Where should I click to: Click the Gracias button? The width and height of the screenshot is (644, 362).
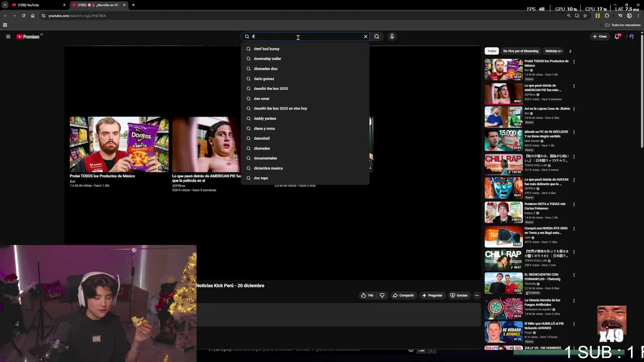pyautogui.click(x=459, y=296)
